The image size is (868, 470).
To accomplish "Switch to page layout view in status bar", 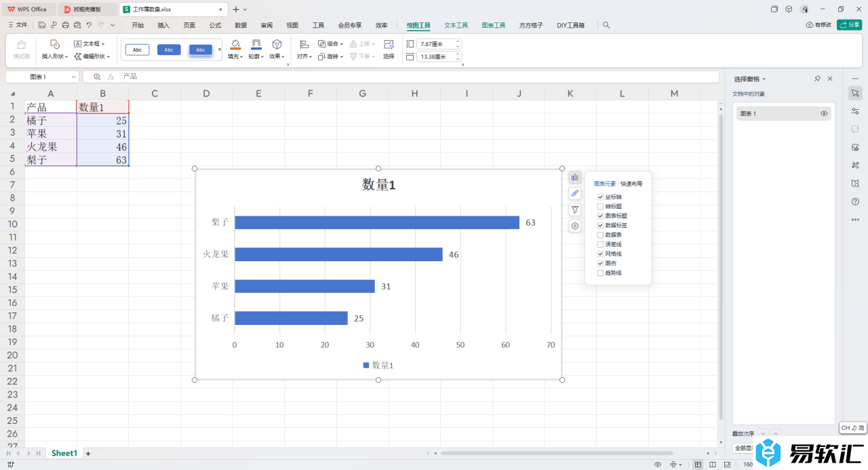I will pyautogui.click(x=713, y=465).
